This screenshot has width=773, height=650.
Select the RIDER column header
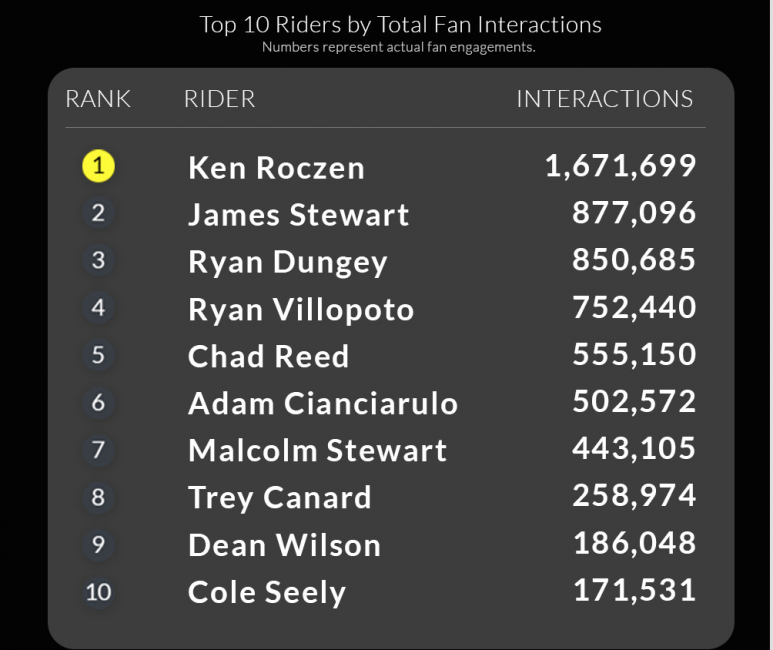click(220, 99)
